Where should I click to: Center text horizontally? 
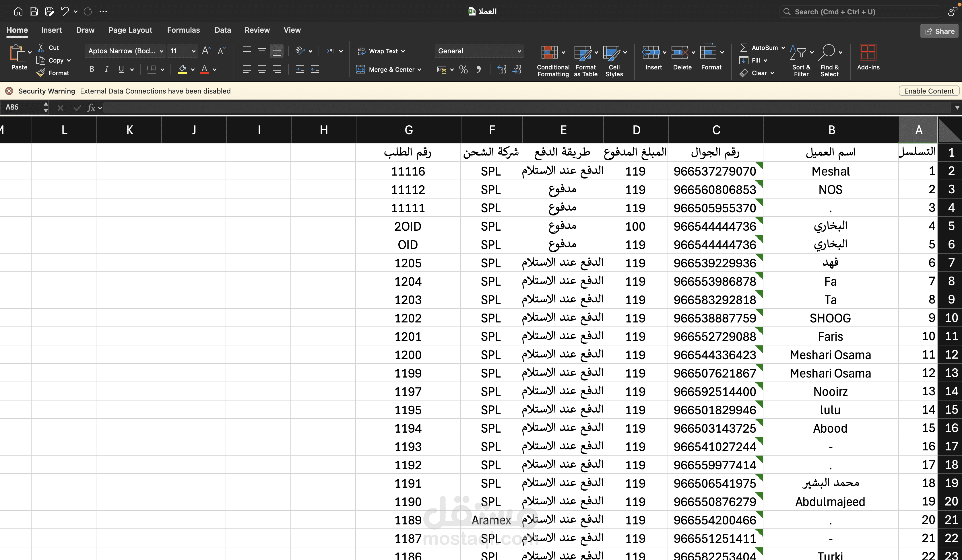(x=261, y=69)
